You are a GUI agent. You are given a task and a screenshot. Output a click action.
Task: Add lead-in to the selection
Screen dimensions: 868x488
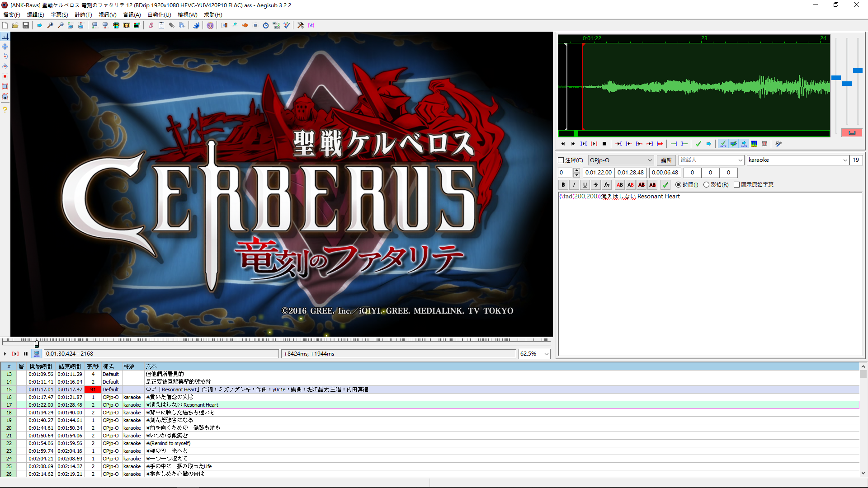[x=674, y=144]
